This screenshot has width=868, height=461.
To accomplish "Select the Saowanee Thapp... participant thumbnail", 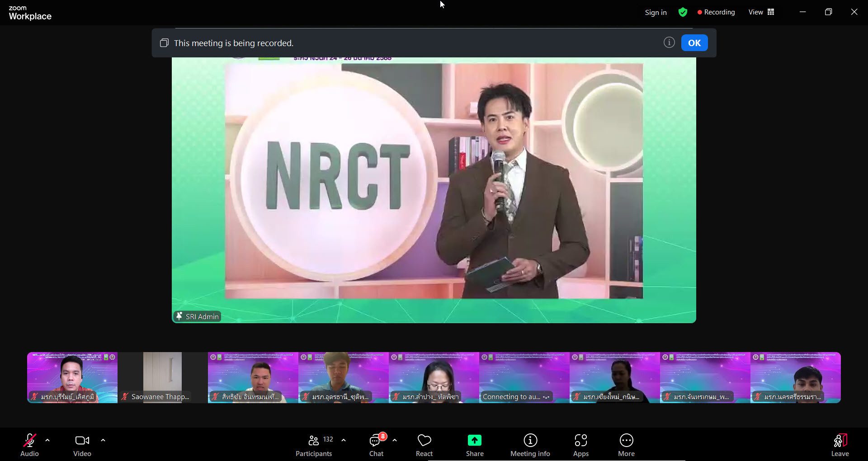I will [x=163, y=377].
